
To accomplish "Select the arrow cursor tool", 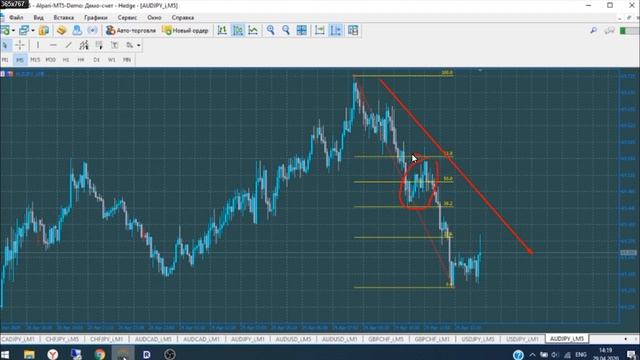I will click(5, 45).
